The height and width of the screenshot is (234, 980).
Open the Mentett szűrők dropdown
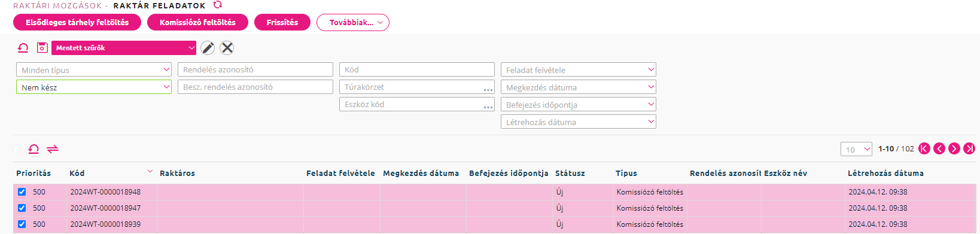(124, 48)
